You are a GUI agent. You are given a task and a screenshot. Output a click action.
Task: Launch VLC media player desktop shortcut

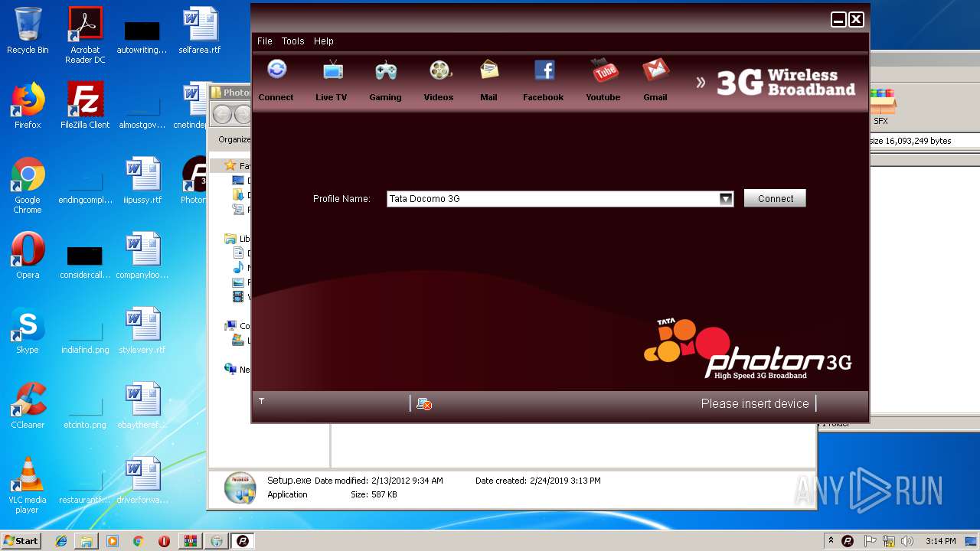click(x=28, y=485)
